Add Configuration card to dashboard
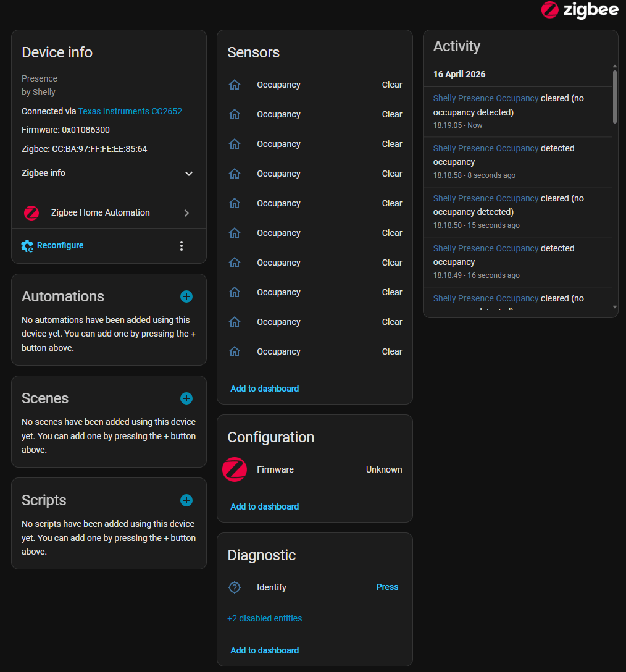This screenshot has height=672, width=626. point(264,506)
